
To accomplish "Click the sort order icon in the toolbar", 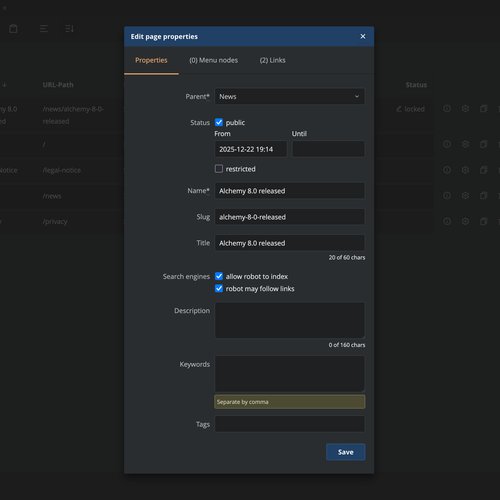I will pos(69,29).
